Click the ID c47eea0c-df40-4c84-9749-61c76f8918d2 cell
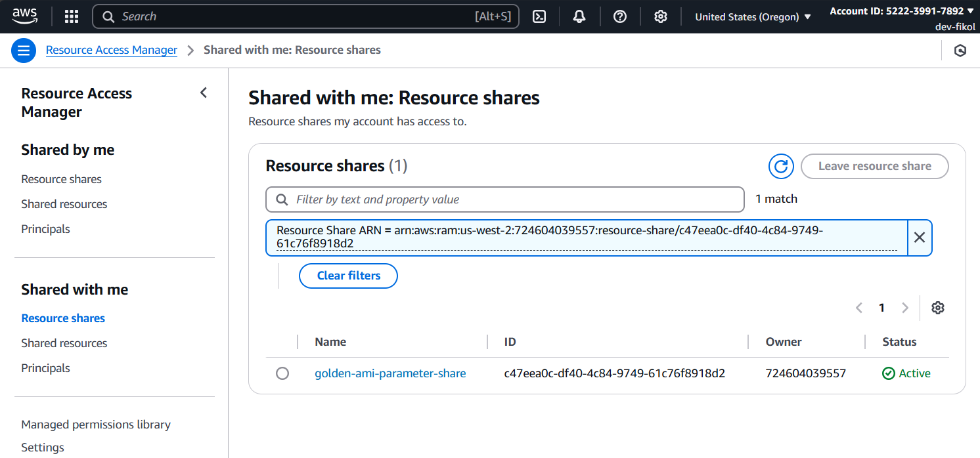 [x=614, y=373]
